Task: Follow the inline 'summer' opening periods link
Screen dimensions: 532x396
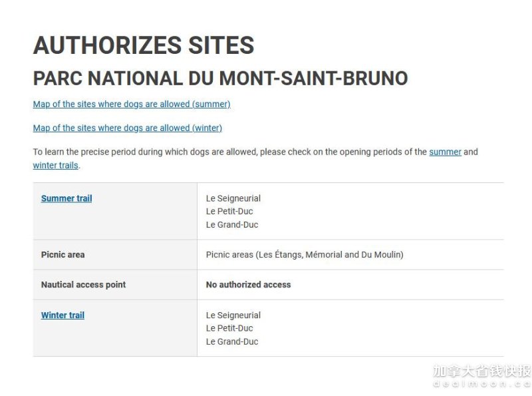Action: 445,152
